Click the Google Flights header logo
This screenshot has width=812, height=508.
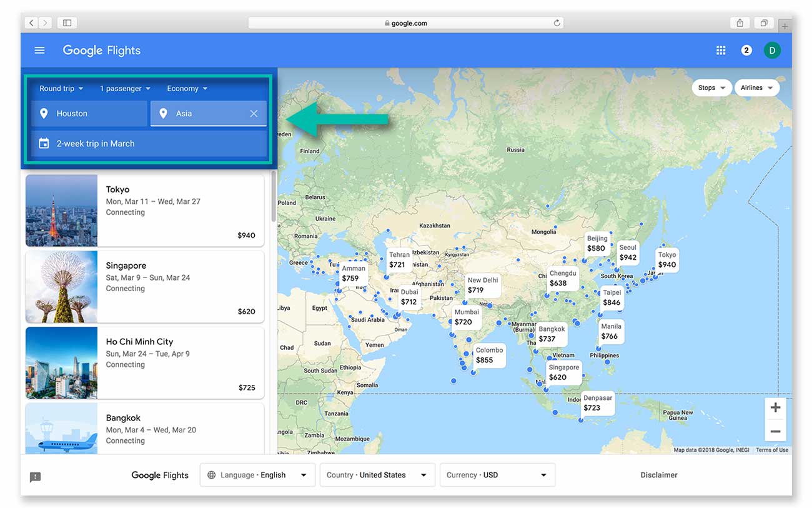(101, 50)
